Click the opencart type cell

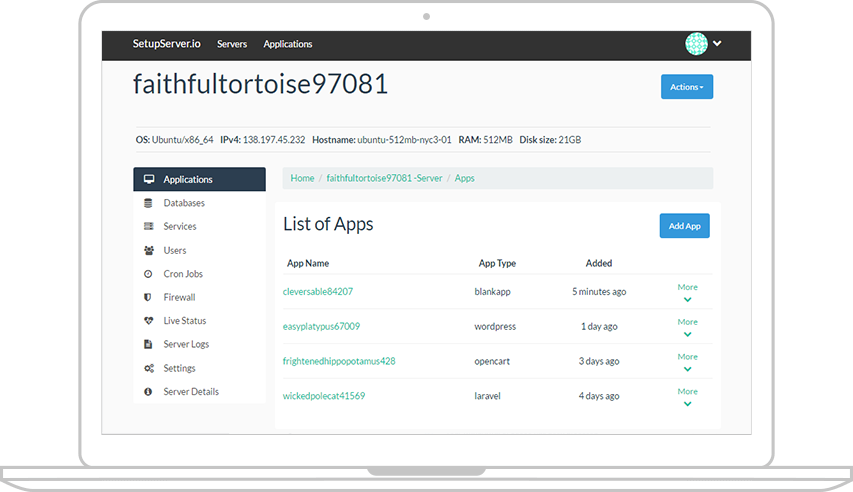pyautogui.click(x=492, y=361)
